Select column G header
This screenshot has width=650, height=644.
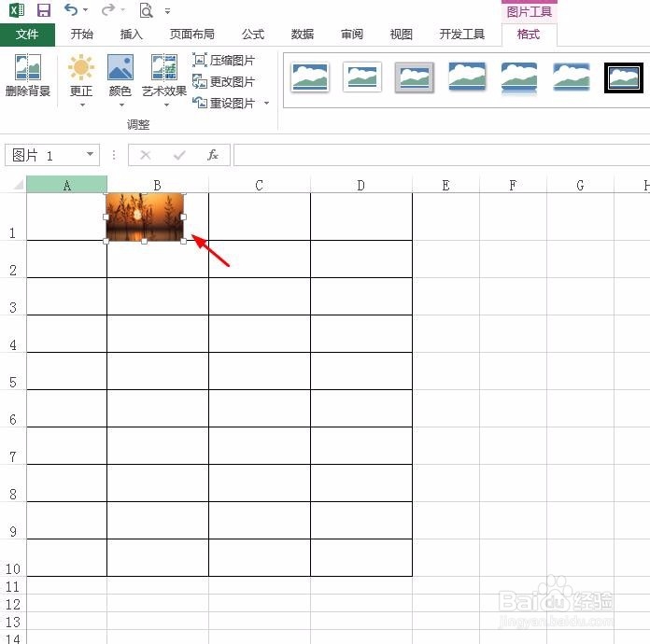pos(580,185)
